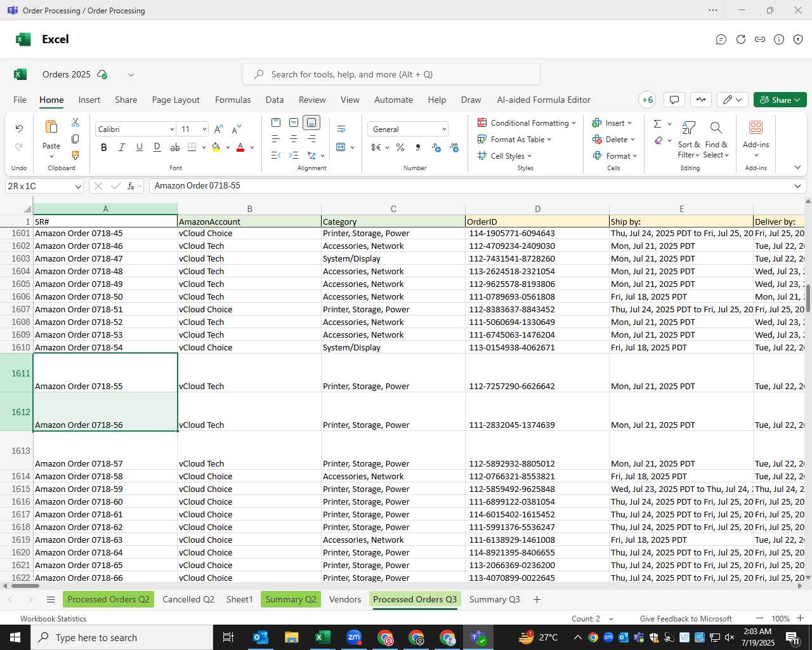
Task: Apply the red font color A
Action: click(x=240, y=147)
